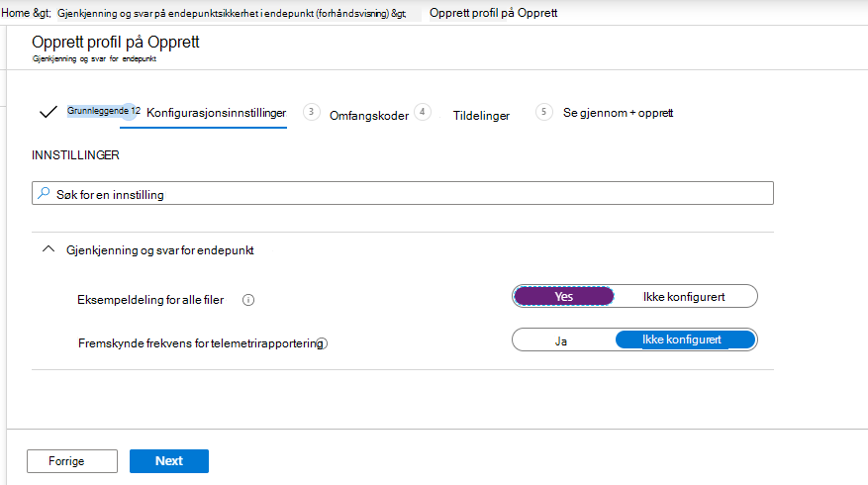Click the completed step checkmark icon
This screenshot has width=868, height=485.
[x=48, y=112]
